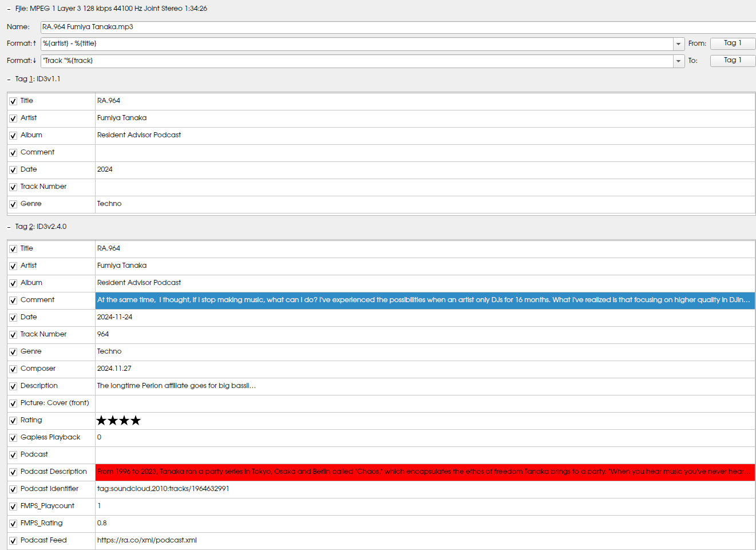Image resolution: width=756 pixels, height=550 pixels.
Task: Select the blue highlighted Comment value cell
Action: (x=425, y=300)
